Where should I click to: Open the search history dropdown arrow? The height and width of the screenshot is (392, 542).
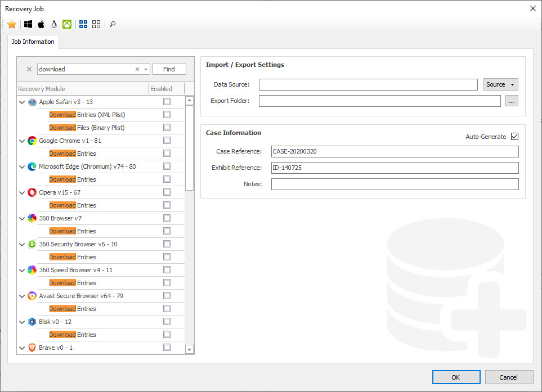point(146,69)
